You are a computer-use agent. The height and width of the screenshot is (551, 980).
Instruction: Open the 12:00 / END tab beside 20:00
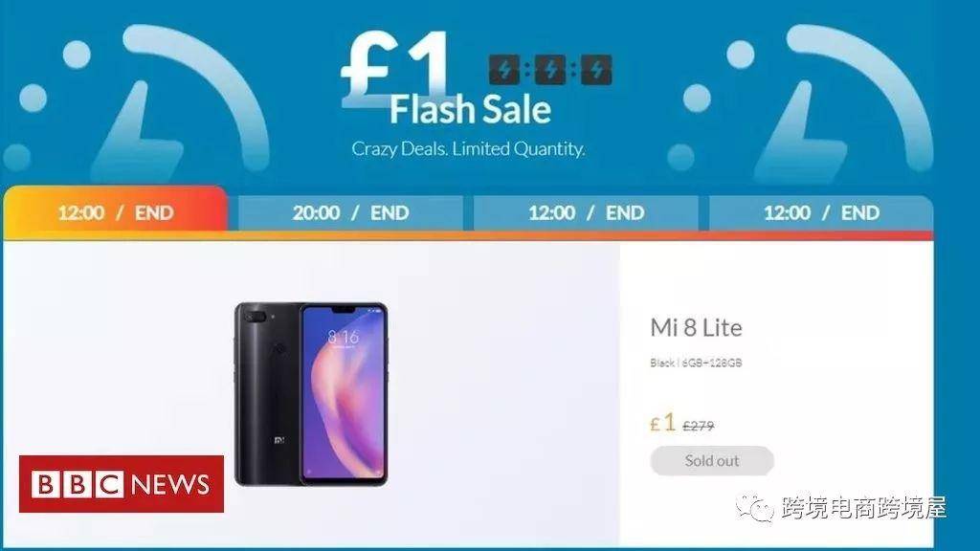pos(586,213)
